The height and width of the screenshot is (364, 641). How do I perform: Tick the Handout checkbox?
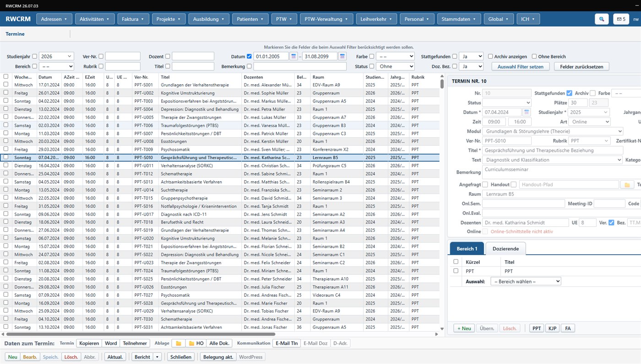[x=514, y=185]
